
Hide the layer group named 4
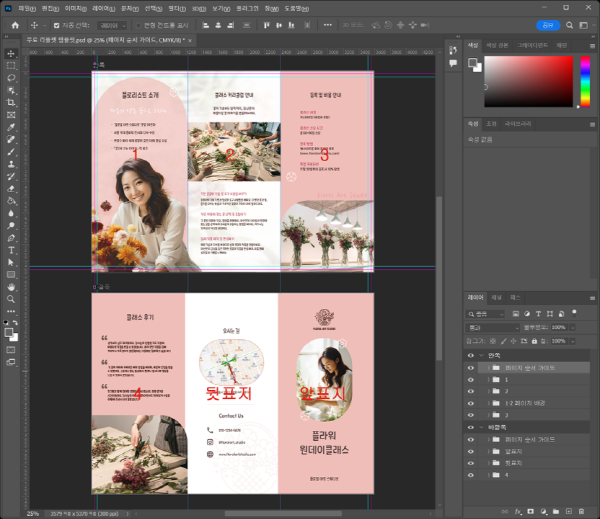[471, 475]
